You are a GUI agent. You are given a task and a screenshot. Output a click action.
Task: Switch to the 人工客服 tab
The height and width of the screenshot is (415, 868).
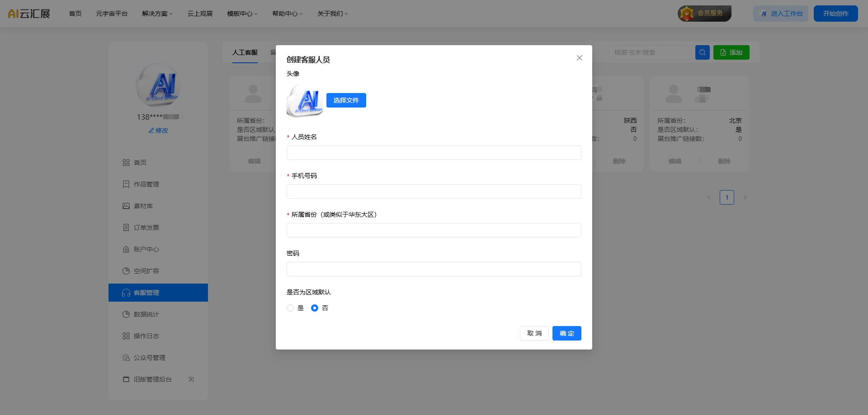245,52
